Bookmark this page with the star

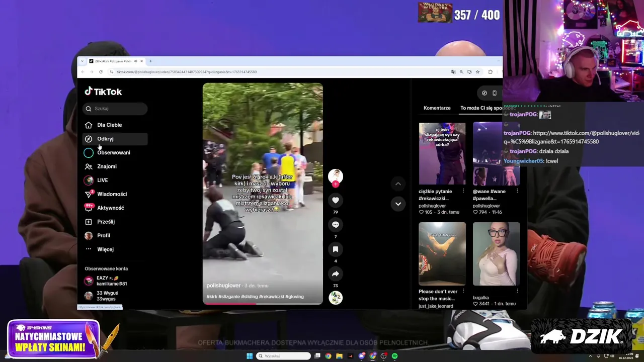pyautogui.click(x=477, y=72)
